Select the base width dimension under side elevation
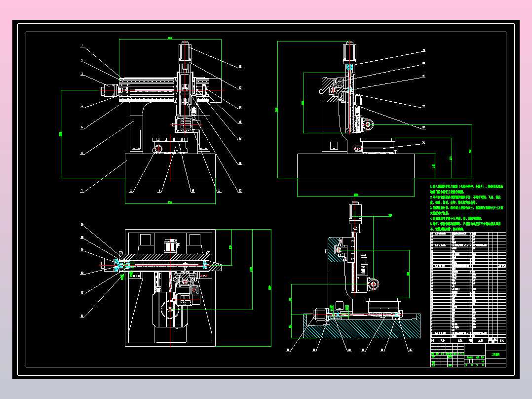The height and width of the screenshot is (399, 532). pyautogui.click(x=355, y=195)
